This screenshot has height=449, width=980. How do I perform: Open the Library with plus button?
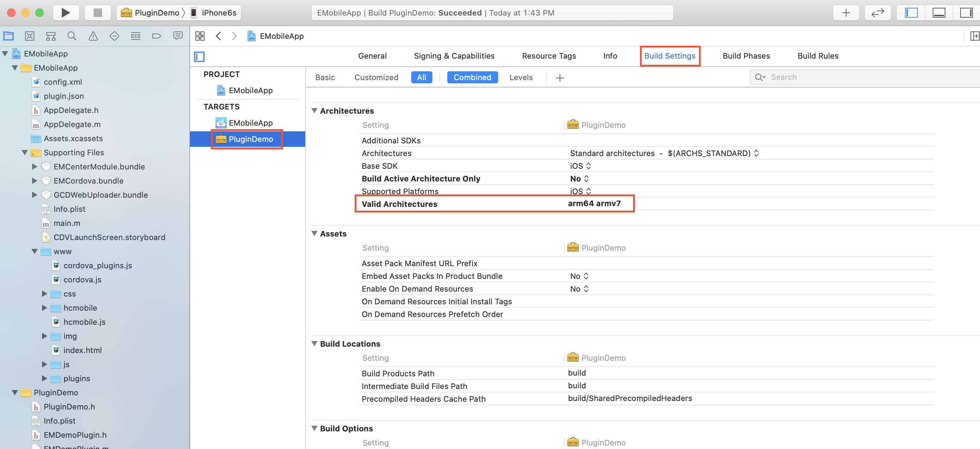846,13
